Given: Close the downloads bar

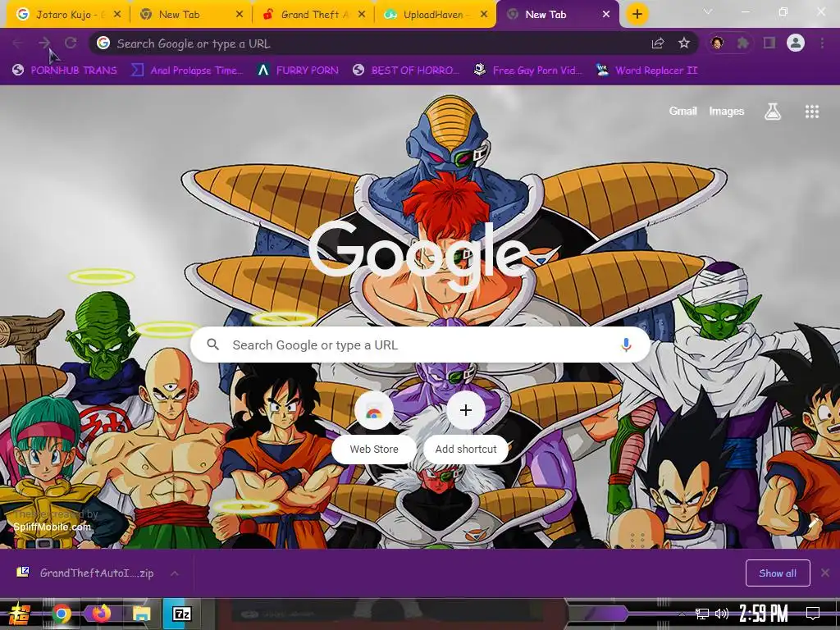Looking at the screenshot, I should pyautogui.click(x=825, y=573).
